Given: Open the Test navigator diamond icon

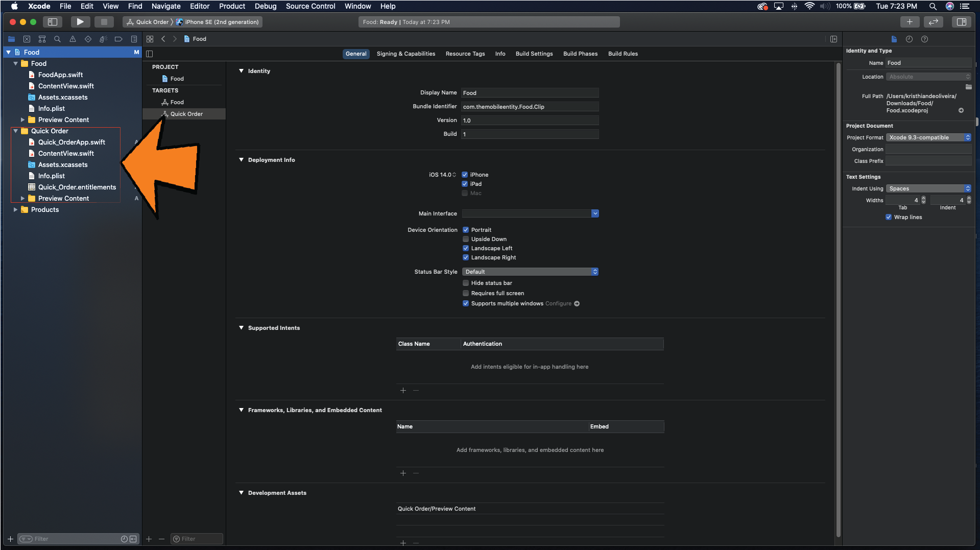Looking at the screenshot, I should [88, 39].
